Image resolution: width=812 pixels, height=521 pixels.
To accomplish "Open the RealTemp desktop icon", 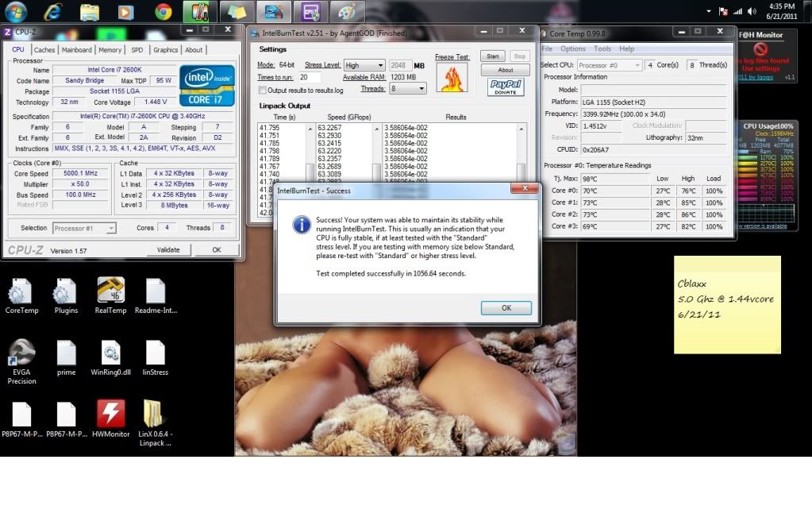I will 110,291.
